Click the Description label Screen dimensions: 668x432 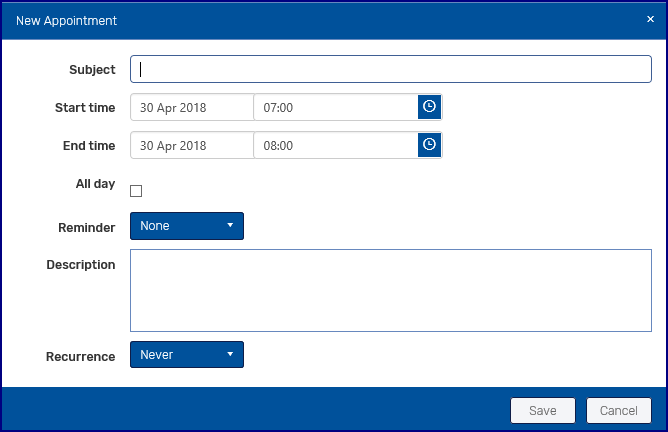(81, 265)
